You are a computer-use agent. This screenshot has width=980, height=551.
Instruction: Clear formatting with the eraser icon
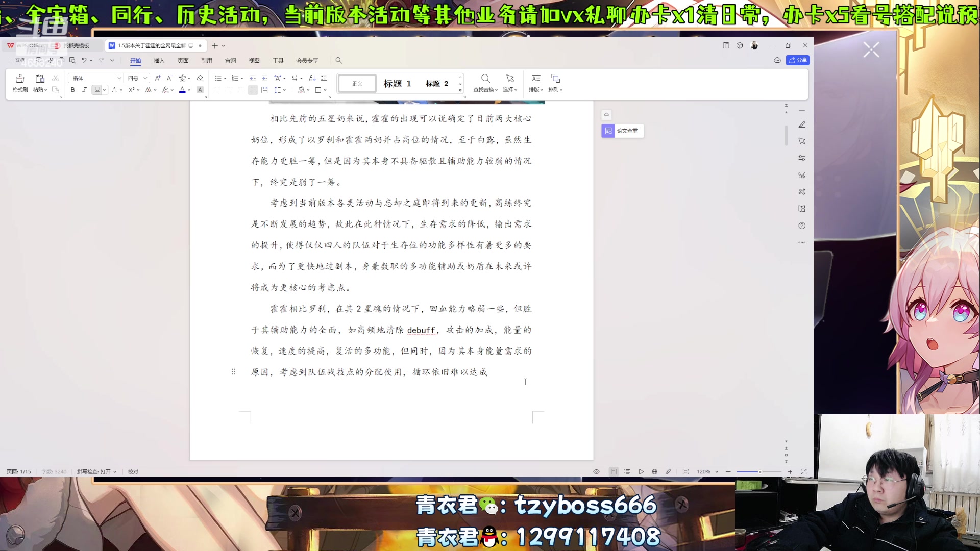coord(200,78)
